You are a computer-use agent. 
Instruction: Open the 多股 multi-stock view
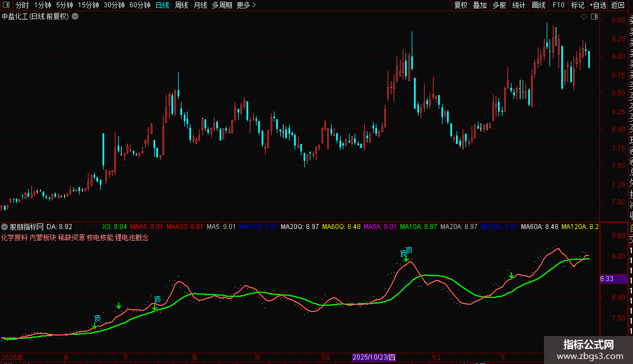499,5
